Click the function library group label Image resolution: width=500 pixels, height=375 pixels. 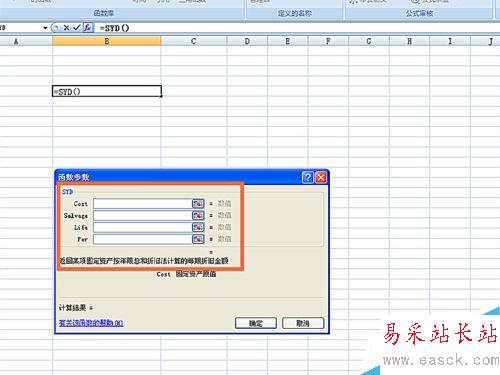(x=104, y=13)
